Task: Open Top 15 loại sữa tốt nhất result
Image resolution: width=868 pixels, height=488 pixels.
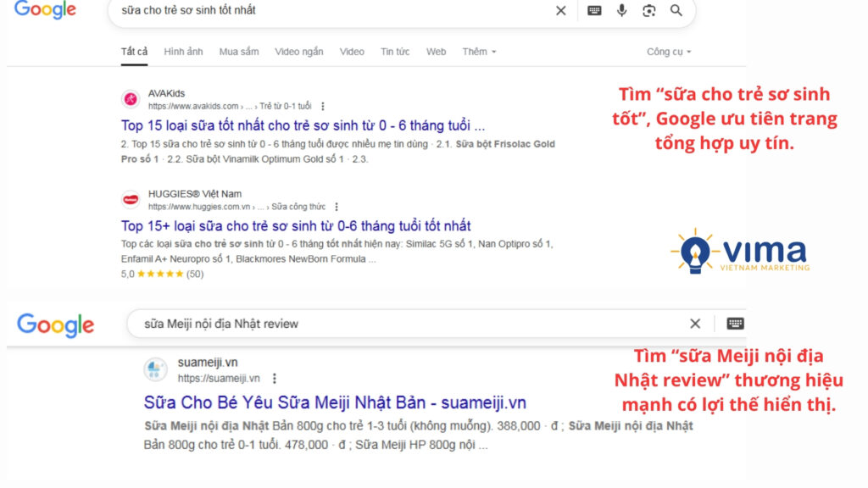Action: [303, 125]
